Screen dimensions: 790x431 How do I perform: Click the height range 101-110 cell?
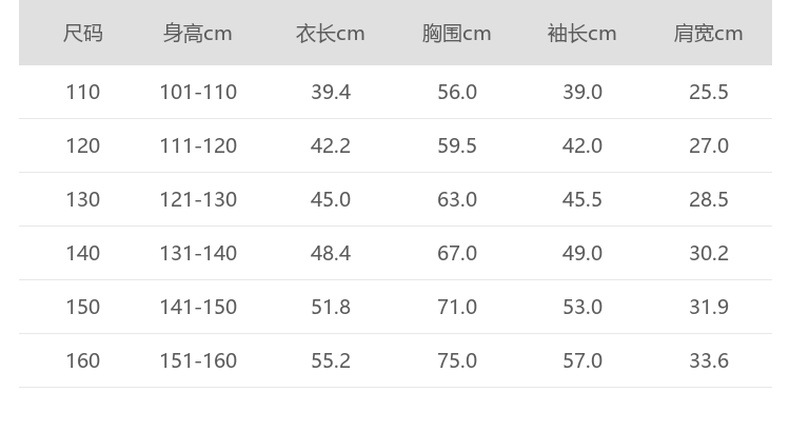[x=198, y=92]
